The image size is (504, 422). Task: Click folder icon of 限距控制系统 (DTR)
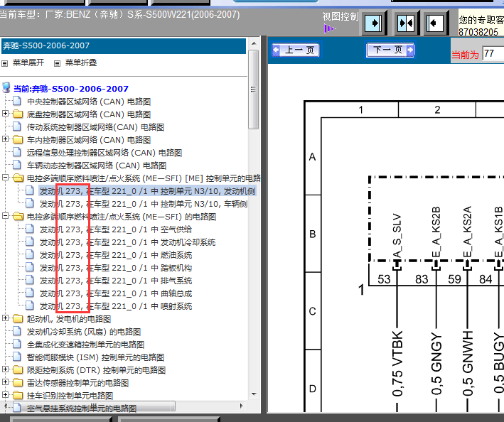pos(18,370)
